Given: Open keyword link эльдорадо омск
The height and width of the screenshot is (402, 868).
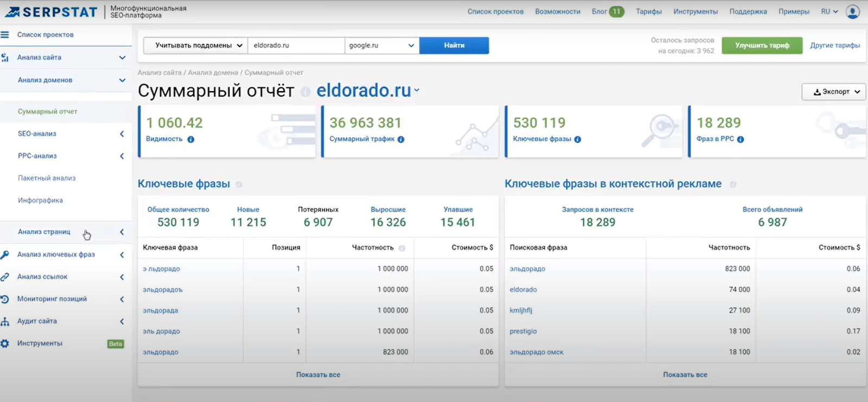Looking at the screenshot, I should click(537, 352).
